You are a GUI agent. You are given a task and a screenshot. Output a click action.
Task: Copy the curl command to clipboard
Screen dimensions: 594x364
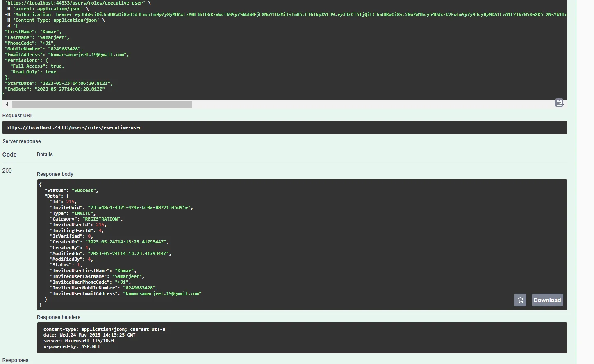pyautogui.click(x=559, y=103)
